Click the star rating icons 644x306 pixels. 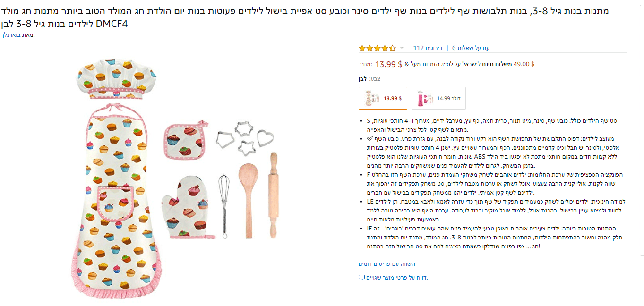(377, 48)
